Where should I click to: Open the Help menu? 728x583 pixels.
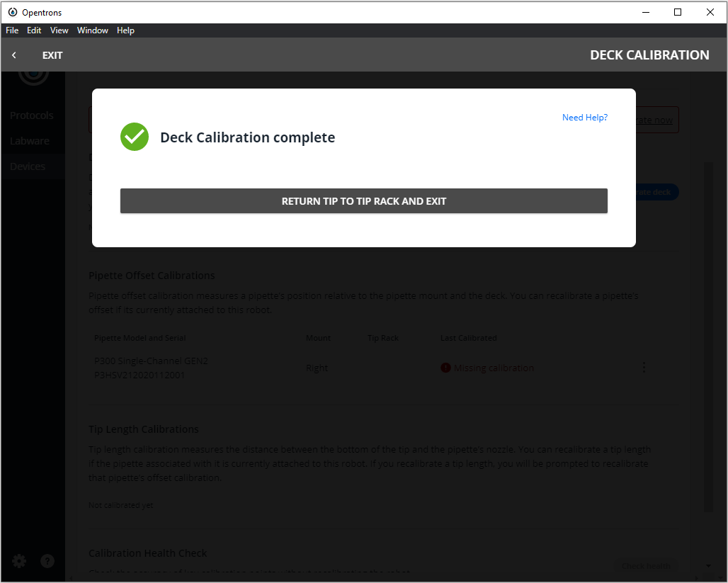[125, 30]
